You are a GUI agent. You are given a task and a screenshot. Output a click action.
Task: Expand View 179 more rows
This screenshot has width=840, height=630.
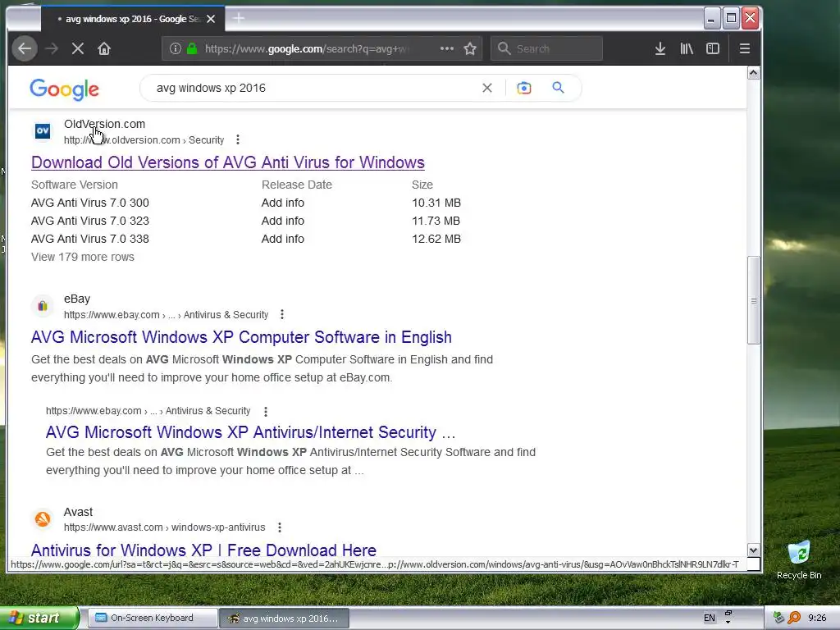pos(83,257)
